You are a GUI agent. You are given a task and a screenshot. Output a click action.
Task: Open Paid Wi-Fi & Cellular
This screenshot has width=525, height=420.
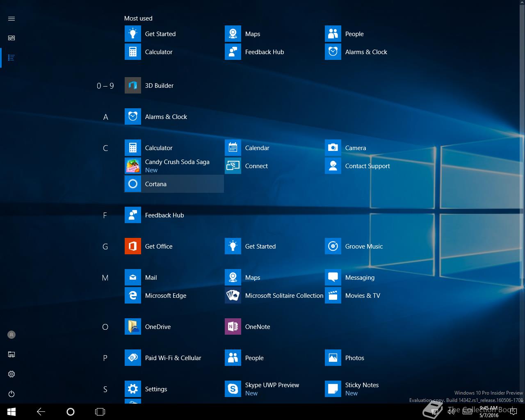174,358
